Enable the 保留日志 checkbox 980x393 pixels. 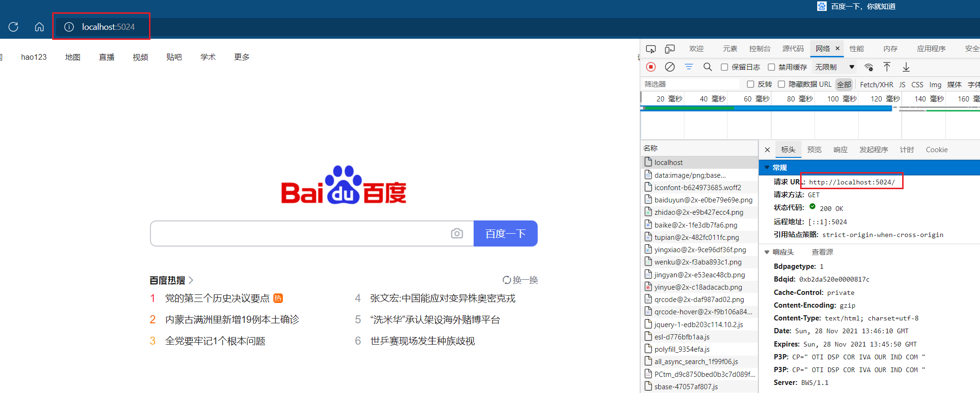(x=724, y=67)
